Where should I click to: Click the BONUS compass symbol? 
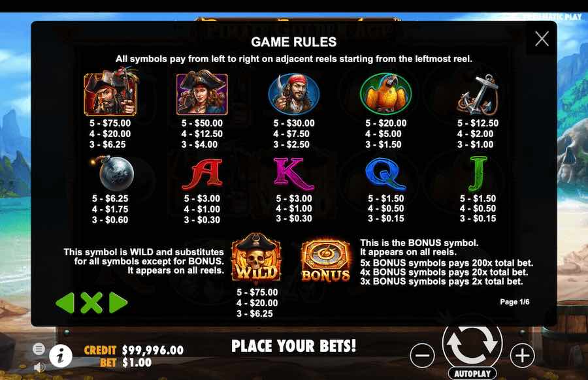325,261
